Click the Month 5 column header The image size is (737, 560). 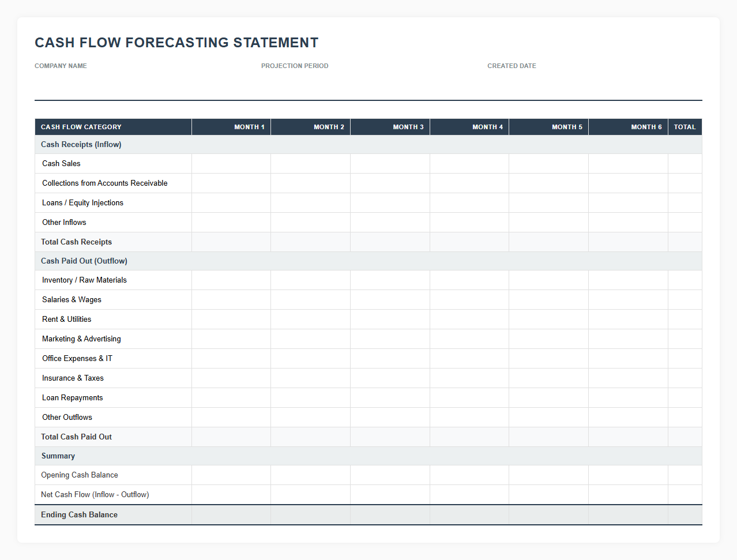pos(549,127)
